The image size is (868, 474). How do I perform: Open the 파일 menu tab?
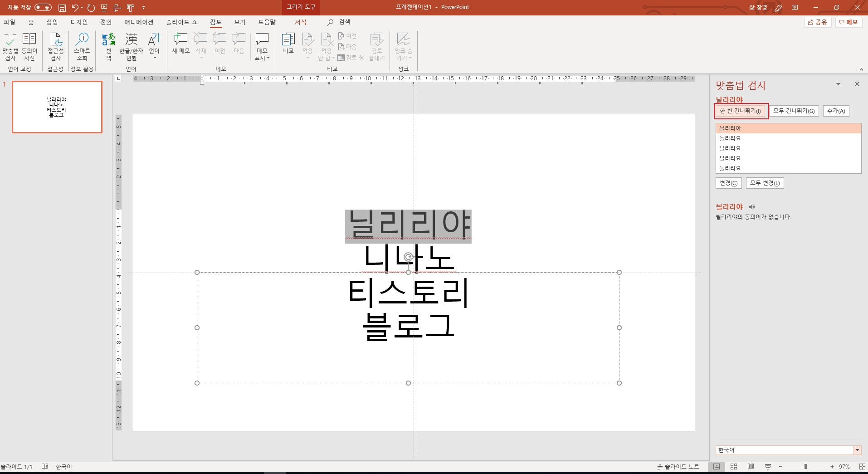click(x=10, y=22)
